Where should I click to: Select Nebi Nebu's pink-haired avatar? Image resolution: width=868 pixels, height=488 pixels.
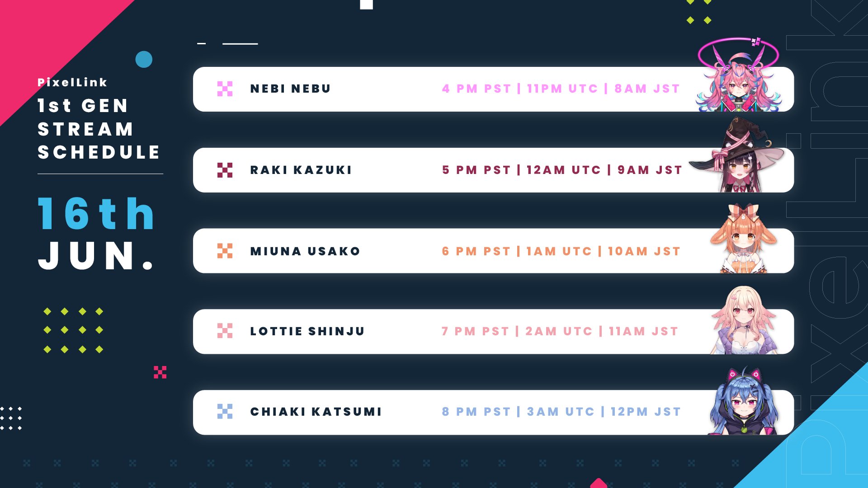738,75
